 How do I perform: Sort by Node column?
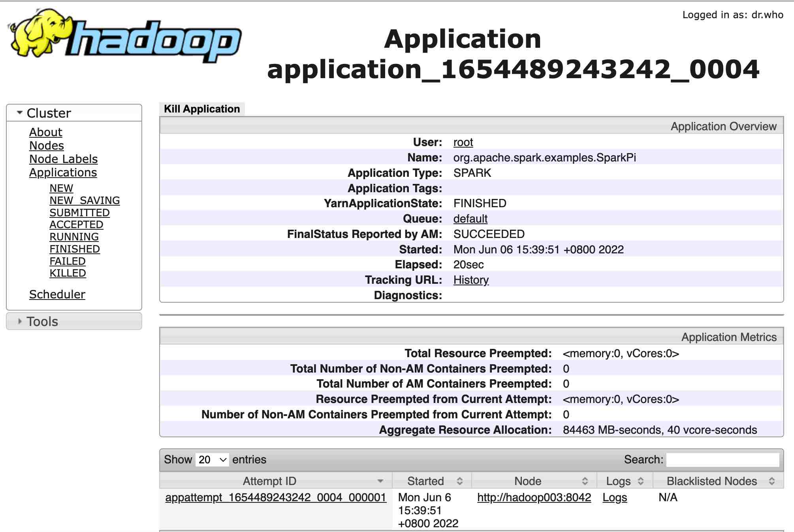[534, 481]
